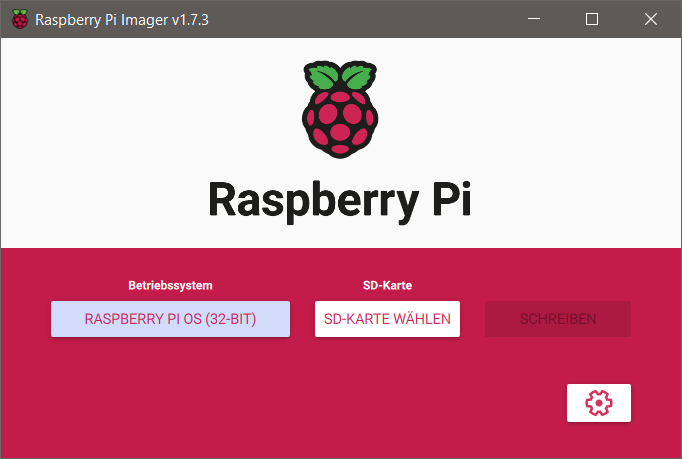Open advanced settings via the gear icon
This screenshot has height=459, width=682.
[598, 402]
